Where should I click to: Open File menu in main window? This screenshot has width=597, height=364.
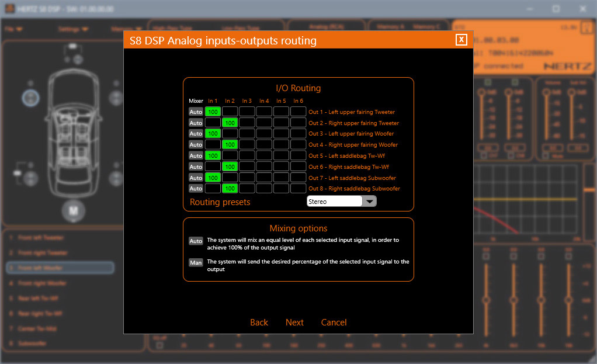(x=13, y=29)
